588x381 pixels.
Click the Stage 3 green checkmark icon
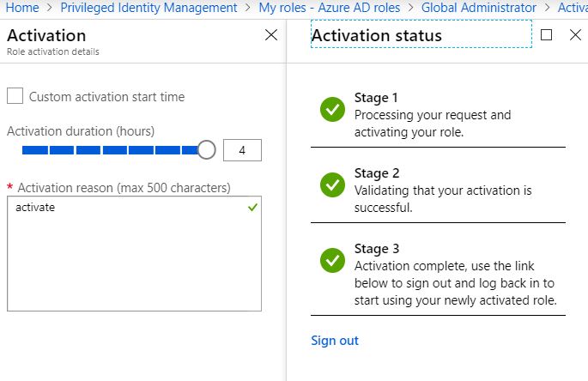click(x=332, y=260)
